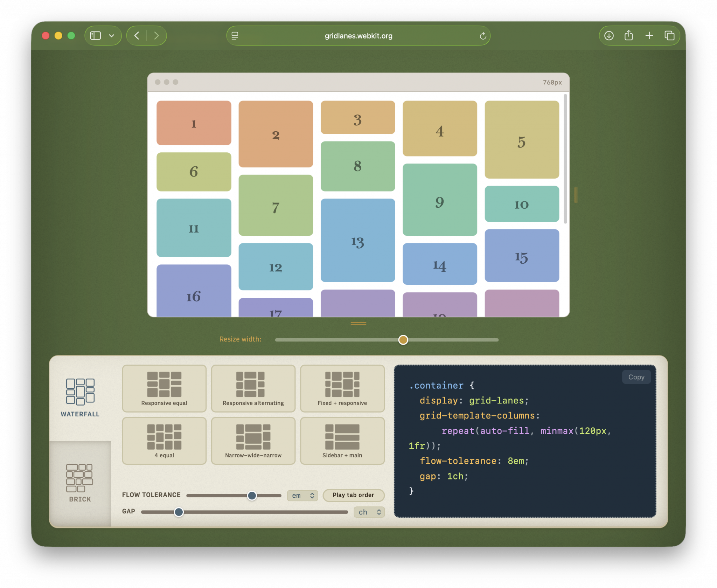Open the sidebar options chevron
This screenshot has width=717, height=588.
click(x=112, y=36)
